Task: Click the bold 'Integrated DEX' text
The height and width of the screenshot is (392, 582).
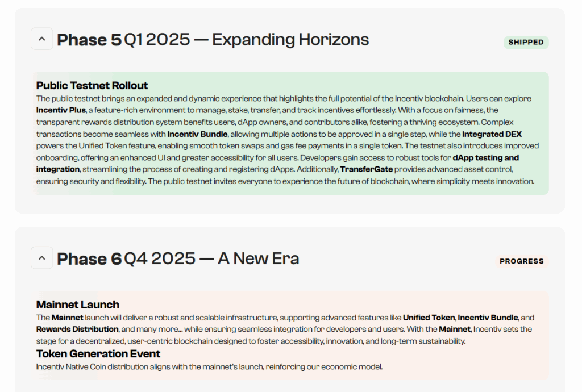Action: tap(492, 134)
